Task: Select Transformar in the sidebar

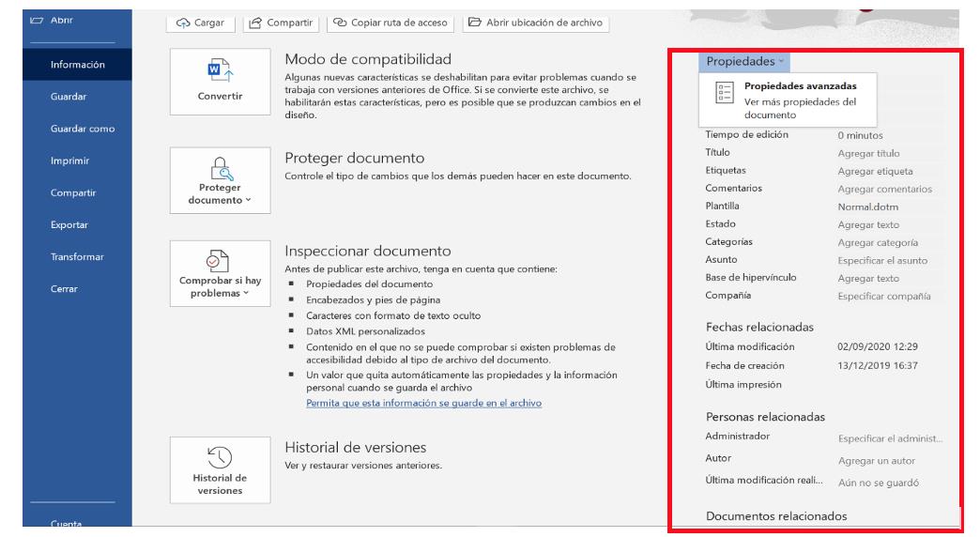Action: [x=77, y=257]
